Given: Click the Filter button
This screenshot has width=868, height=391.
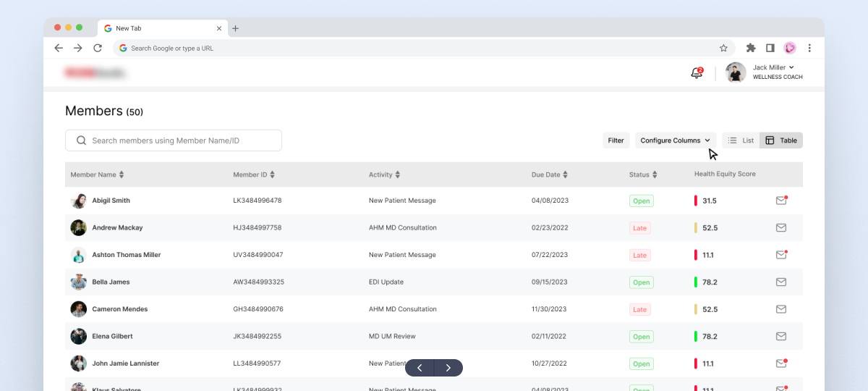Looking at the screenshot, I should coord(616,140).
